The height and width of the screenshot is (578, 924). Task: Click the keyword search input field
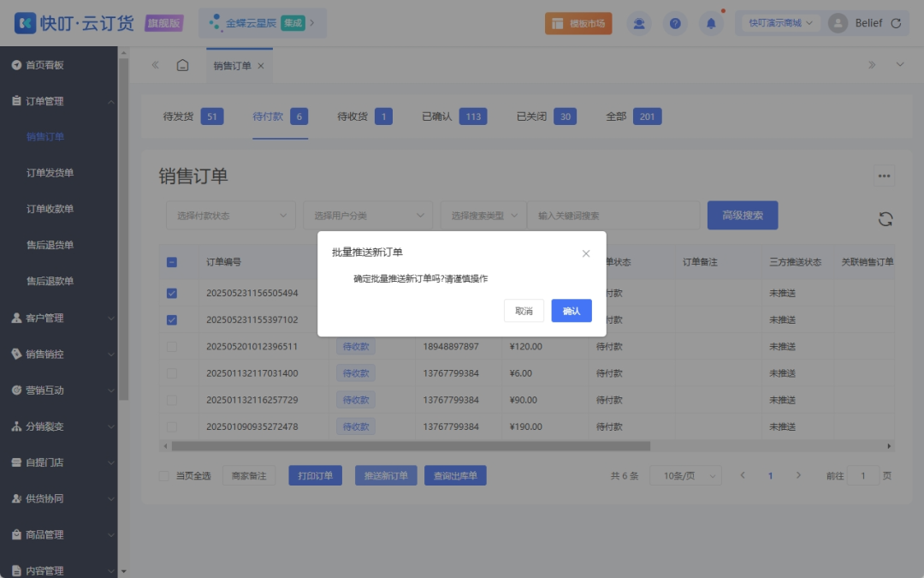pos(613,216)
